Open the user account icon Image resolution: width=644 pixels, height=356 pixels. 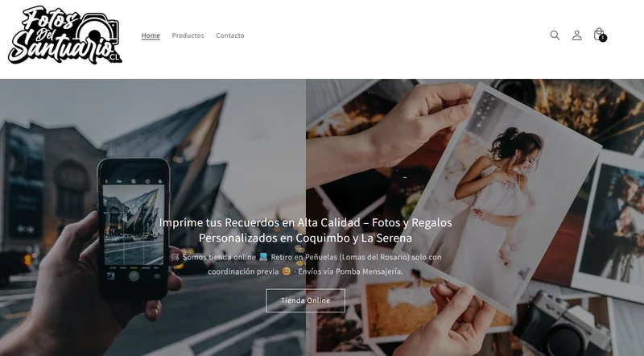(x=577, y=35)
